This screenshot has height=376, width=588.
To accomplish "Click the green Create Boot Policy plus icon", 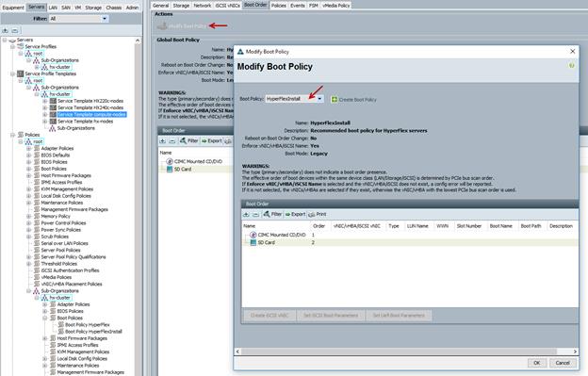I will (x=335, y=99).
